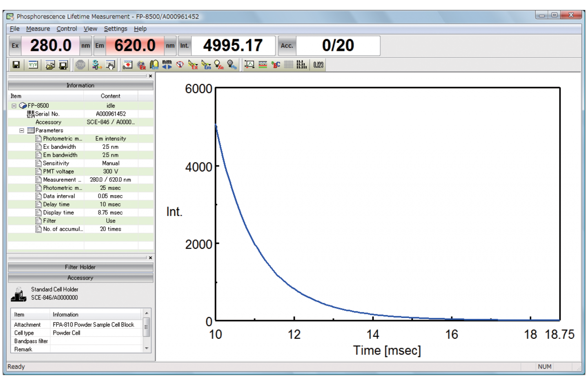Close the Information panel
The image size is (588, 385).
150,76
